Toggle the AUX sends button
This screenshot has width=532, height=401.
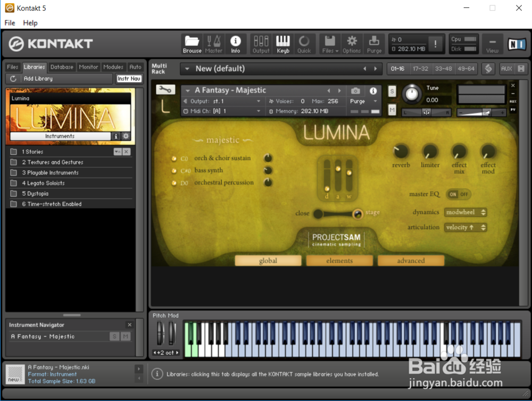pyautogui.click(x=506, y=69)
